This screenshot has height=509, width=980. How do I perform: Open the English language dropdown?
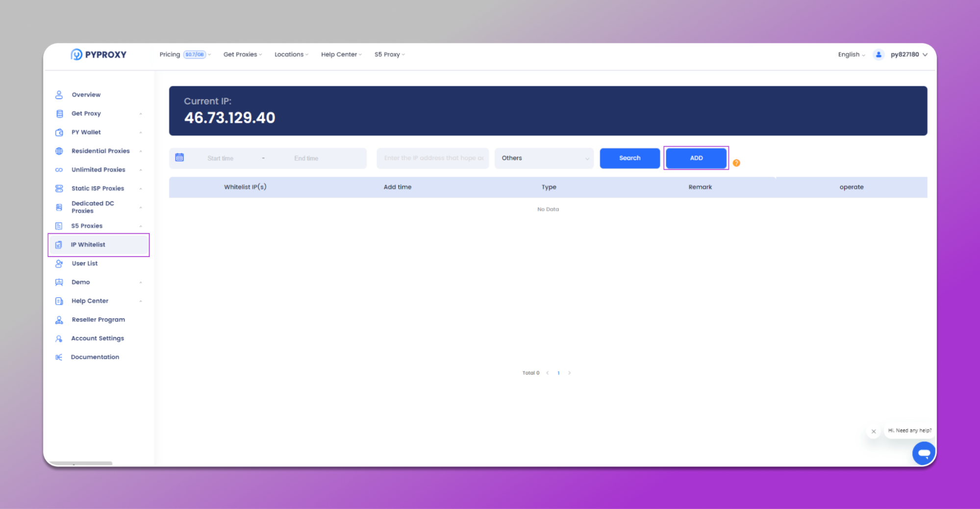pyautogui.click(x=852, y=54)
